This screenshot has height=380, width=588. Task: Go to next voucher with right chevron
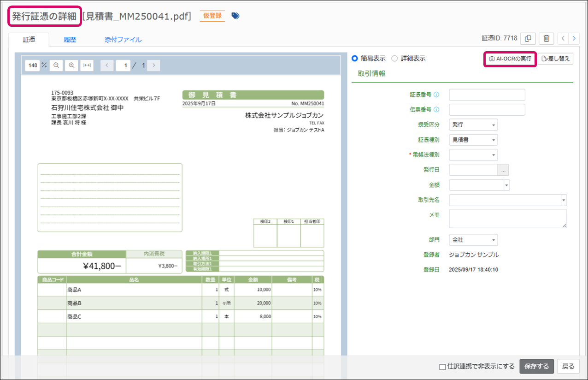point(574,39)
